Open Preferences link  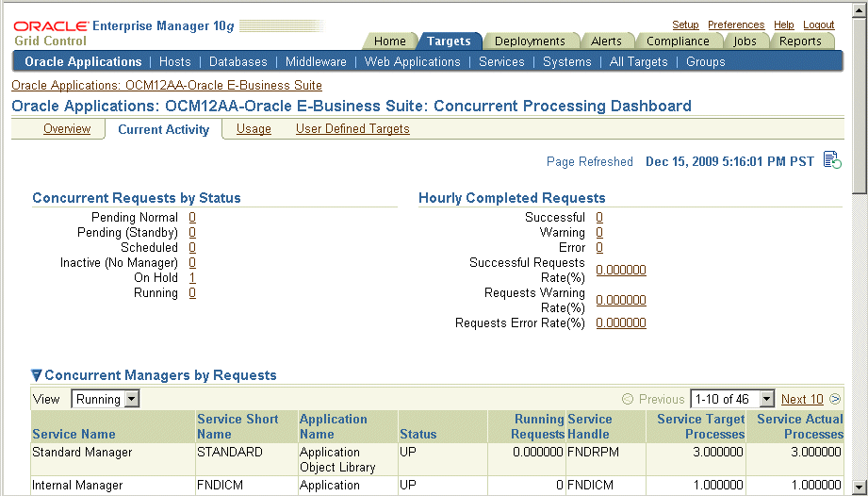click(736, 25)
